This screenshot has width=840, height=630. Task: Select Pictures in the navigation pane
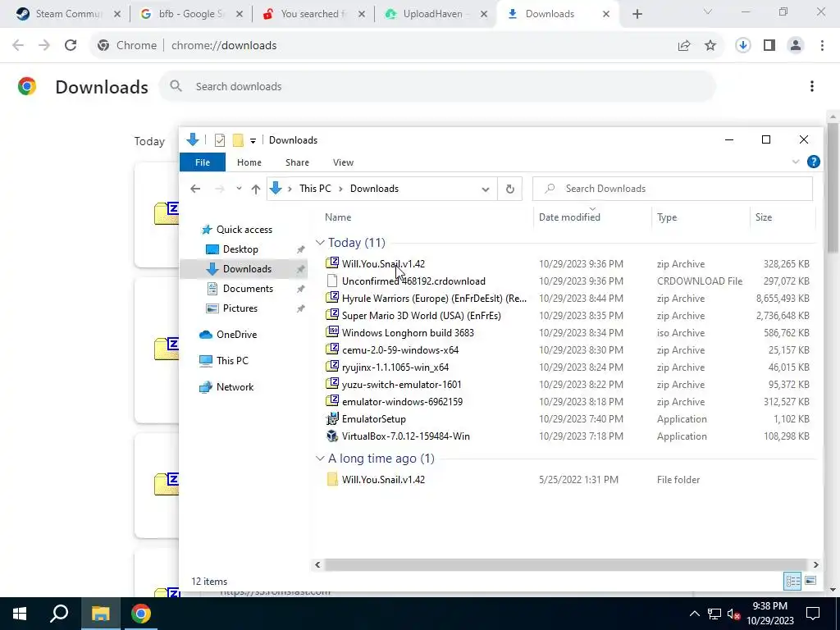(x=240, y=308)
